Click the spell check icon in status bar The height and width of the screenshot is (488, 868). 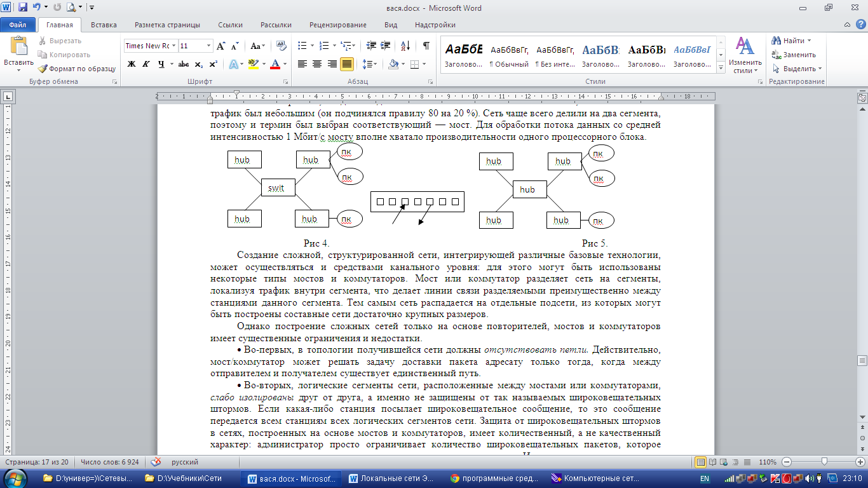pos(155,462)
